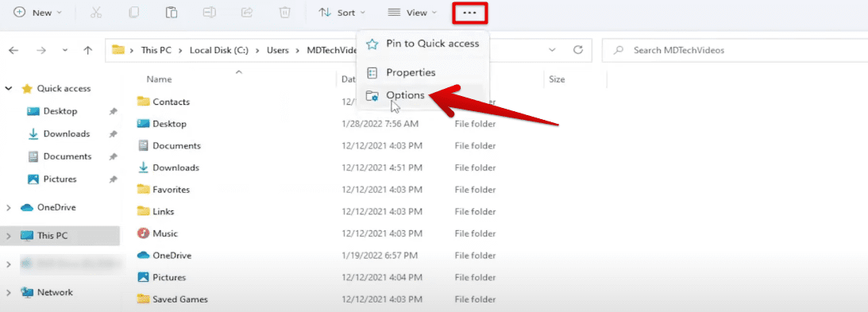Select the Desktop folder icon in list
The height and width of the screenshot is (312, 868).
point(144,123)
